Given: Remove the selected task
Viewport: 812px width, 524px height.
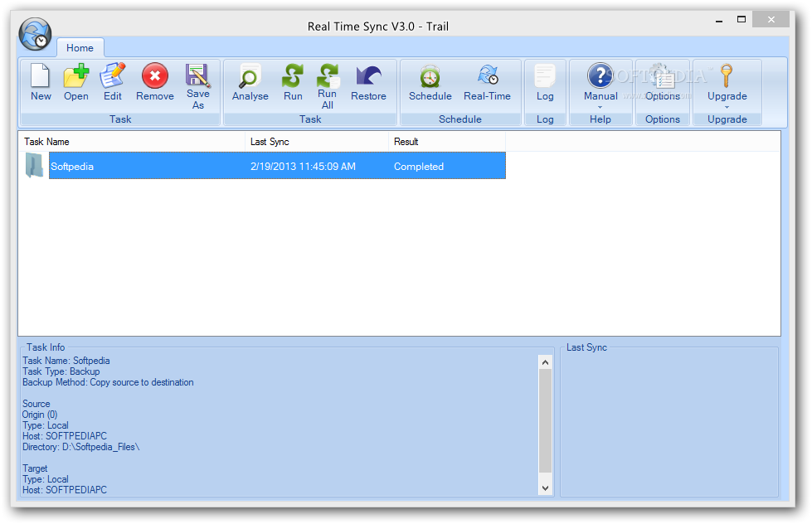Looking at the screenshot, I should click(155, 75).
